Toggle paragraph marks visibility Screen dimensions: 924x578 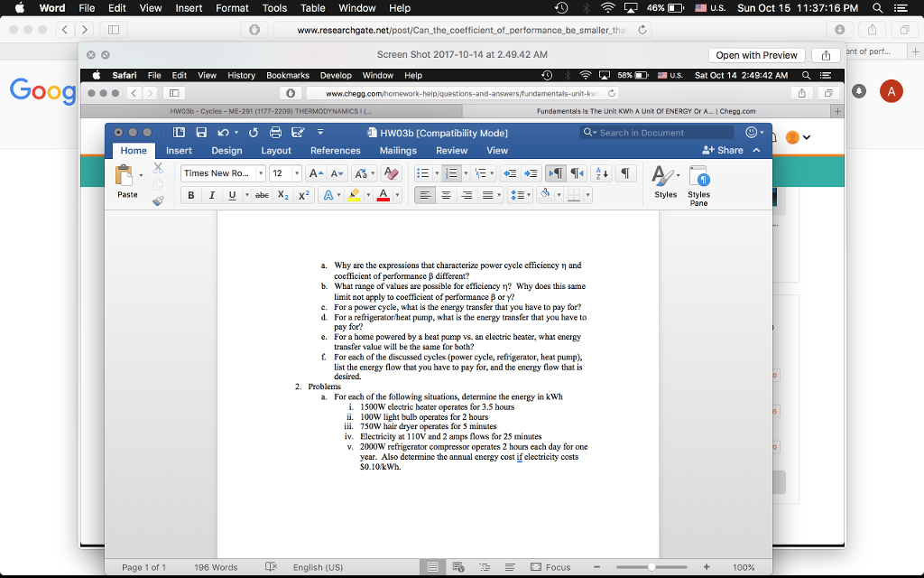pos(627,173)
